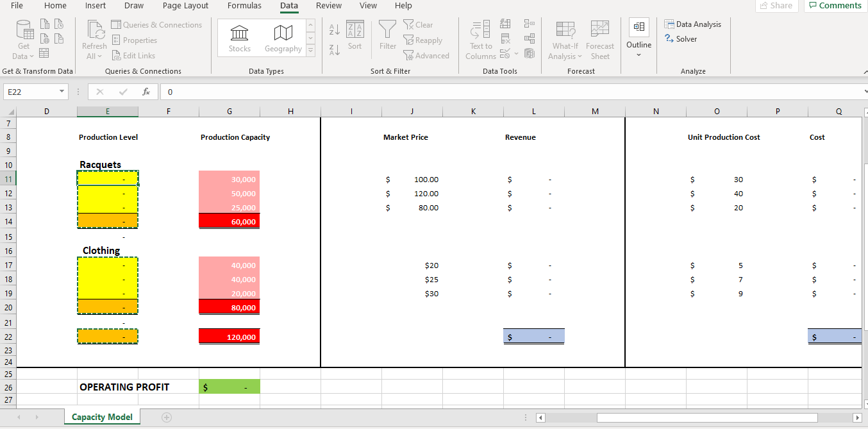Sort A to Z ascending
Viewport: 868px width, 429px height.
(334, 29)
